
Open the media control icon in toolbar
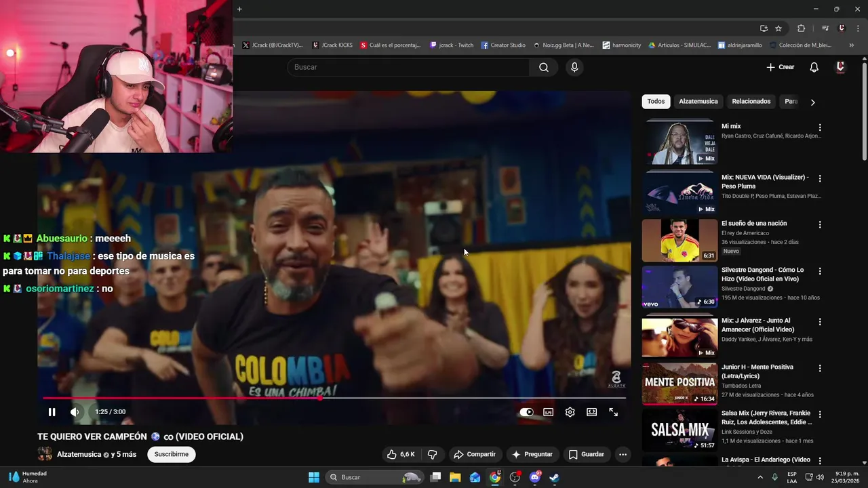[825, 28]
